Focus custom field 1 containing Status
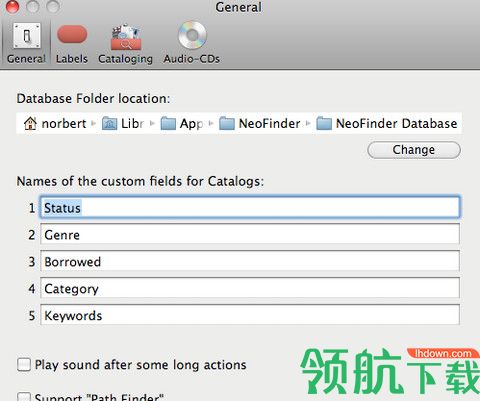 (250, 208)
